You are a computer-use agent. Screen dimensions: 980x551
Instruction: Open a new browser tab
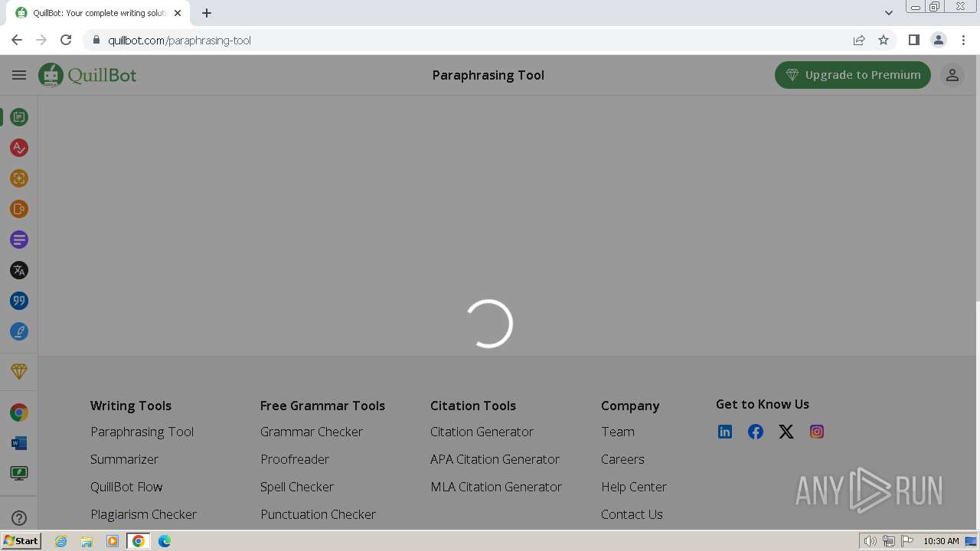(207, 13)
